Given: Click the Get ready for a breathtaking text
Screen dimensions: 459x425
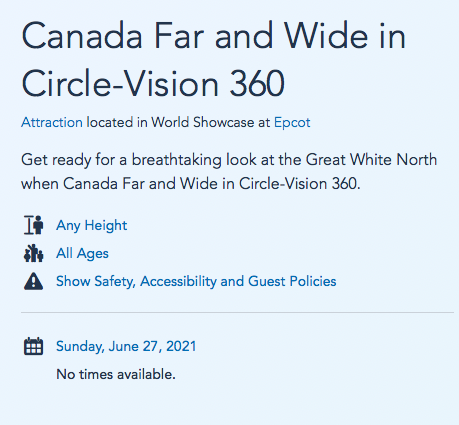Looking at the screenshot, I should pyautogui.click(x=121, y=160).
